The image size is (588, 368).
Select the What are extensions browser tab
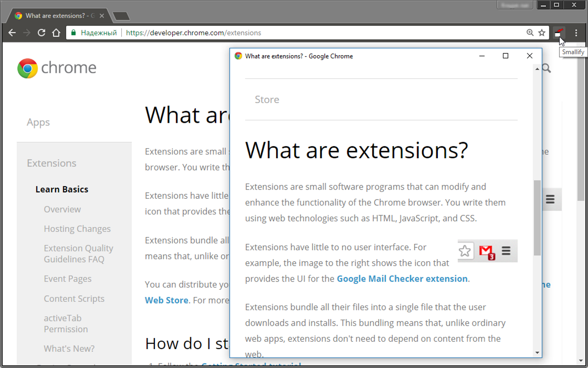pyautogui.click(x=55, y=15)
